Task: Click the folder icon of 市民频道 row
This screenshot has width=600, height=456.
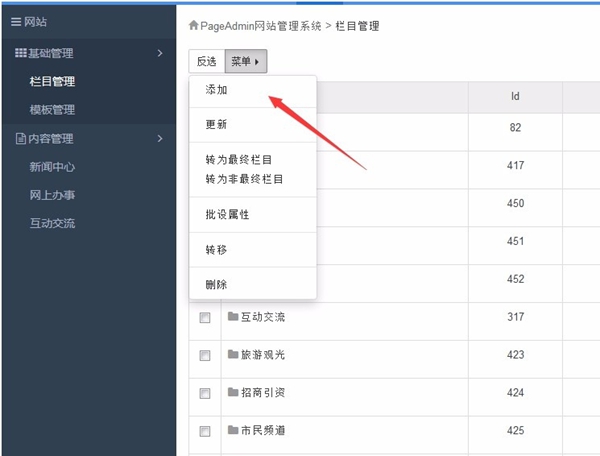Action: click(x=233, y=430)
